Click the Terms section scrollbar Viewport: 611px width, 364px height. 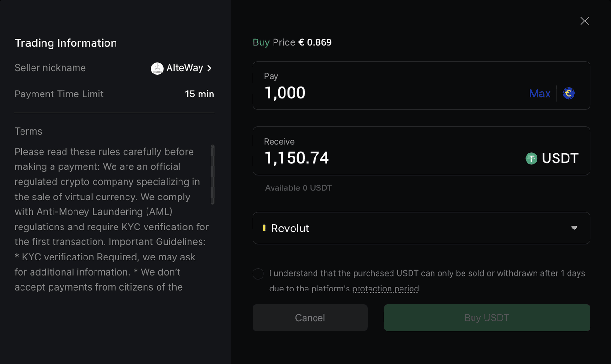point(212,174)
